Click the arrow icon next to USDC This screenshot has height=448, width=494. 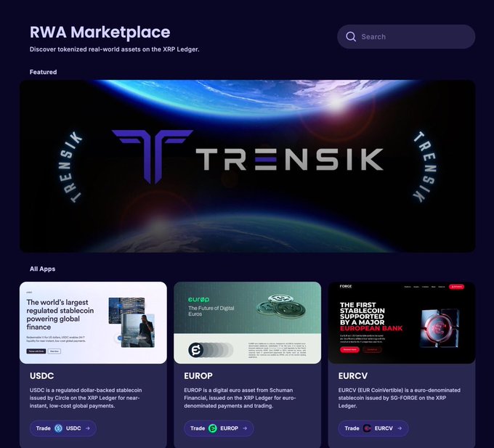[x=88, y=428]
